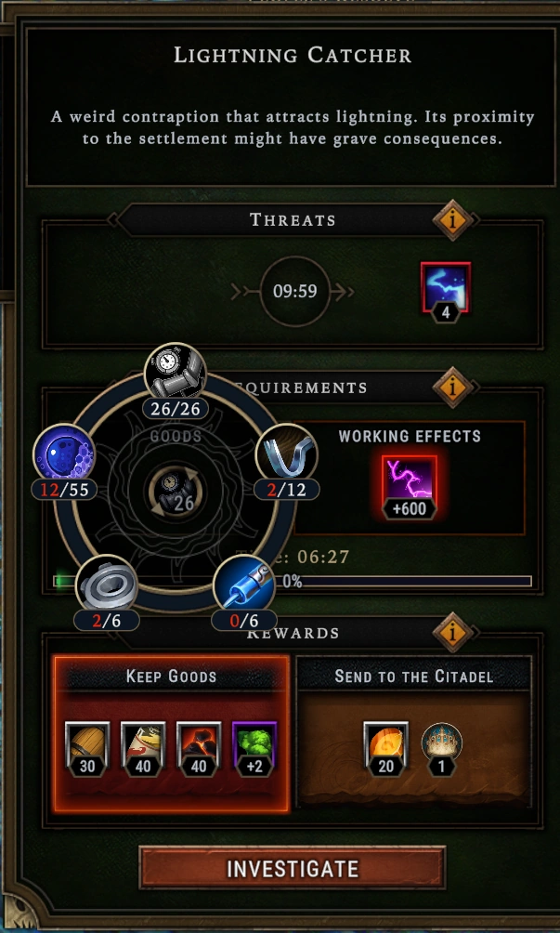Choose the blue orb good 12/55
Image resolution: width=560 pixels, height=933 pixels.
[x=64, y=463]
